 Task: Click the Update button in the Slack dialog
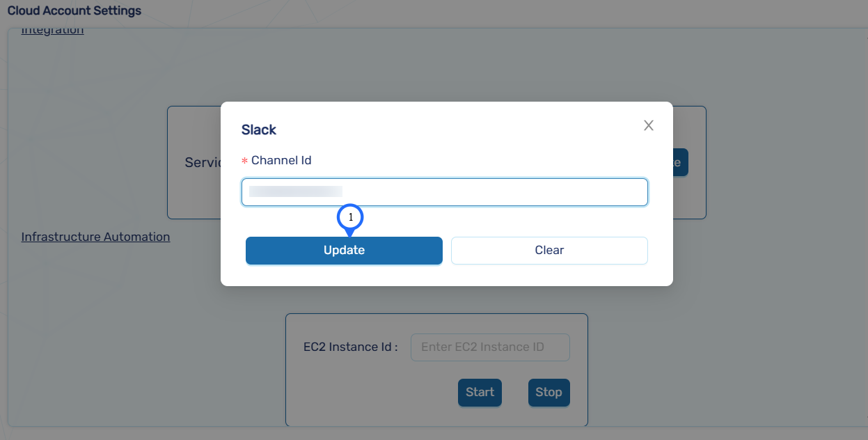tap(344, 251)
